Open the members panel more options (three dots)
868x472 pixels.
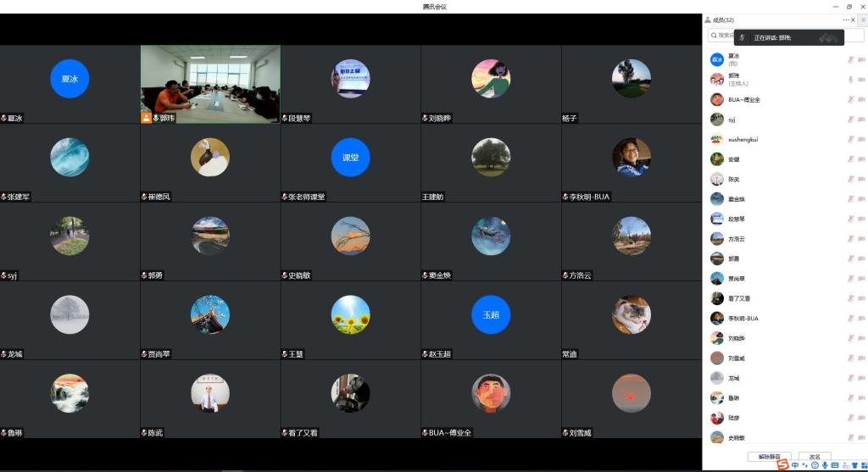(845, 19)
